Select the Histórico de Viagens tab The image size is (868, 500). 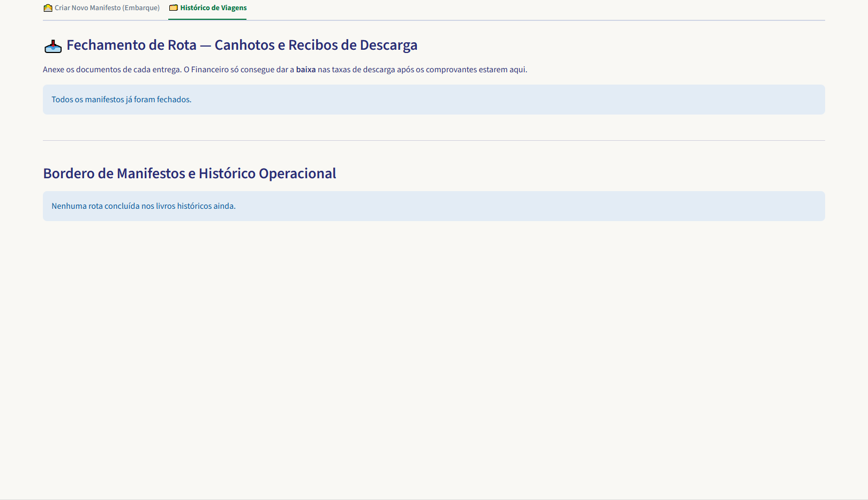pyautogui.click(x=207, y=8)
